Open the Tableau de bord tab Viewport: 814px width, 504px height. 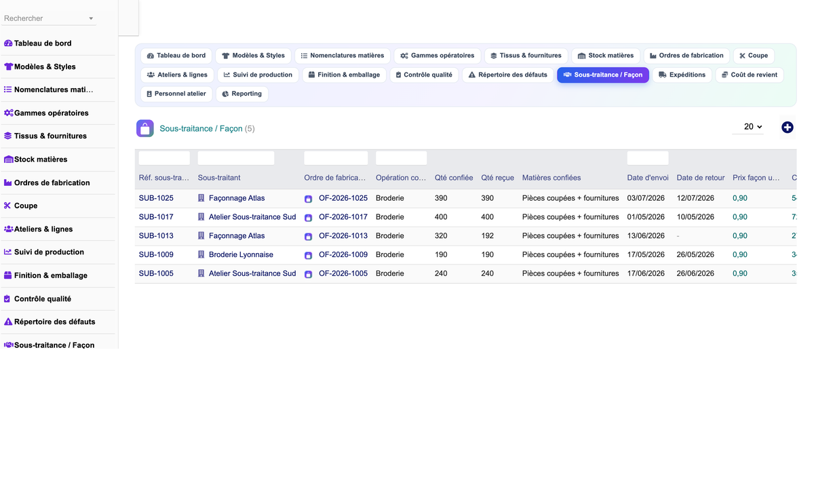(x=176, y=56)
